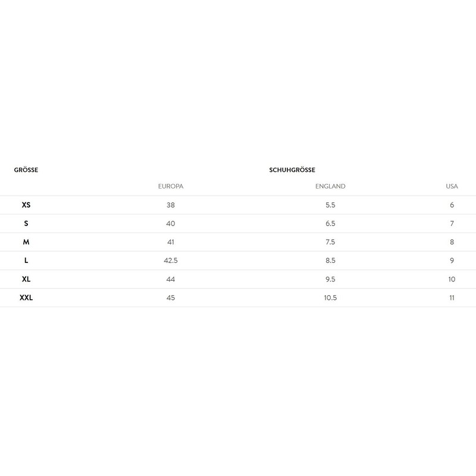Pick the XL size row label
This screenshot has width=476, height=476.
pyautogui.click(x=26, y=279)
